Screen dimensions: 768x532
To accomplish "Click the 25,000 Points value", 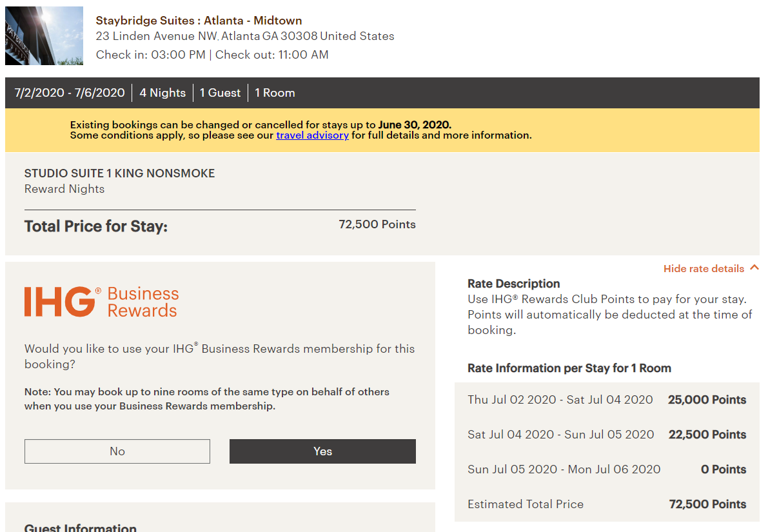I will [x=707, y=400].
